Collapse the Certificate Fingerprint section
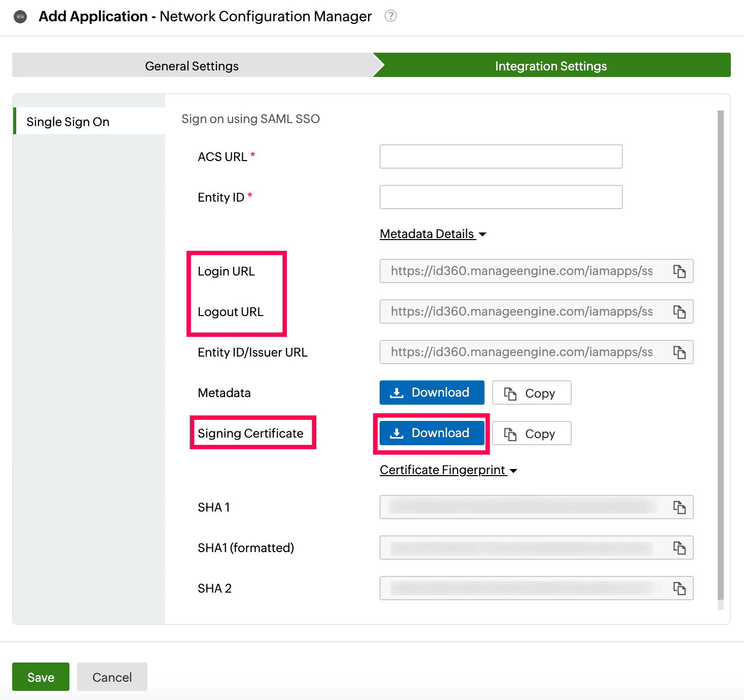Image resolution: width=744 pixels, height=700 pixels. (449, 470)
